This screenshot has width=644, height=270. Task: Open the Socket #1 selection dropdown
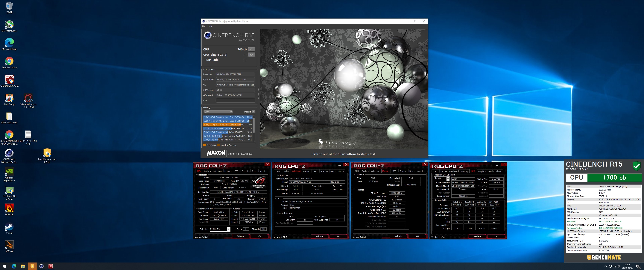[220, 229]
